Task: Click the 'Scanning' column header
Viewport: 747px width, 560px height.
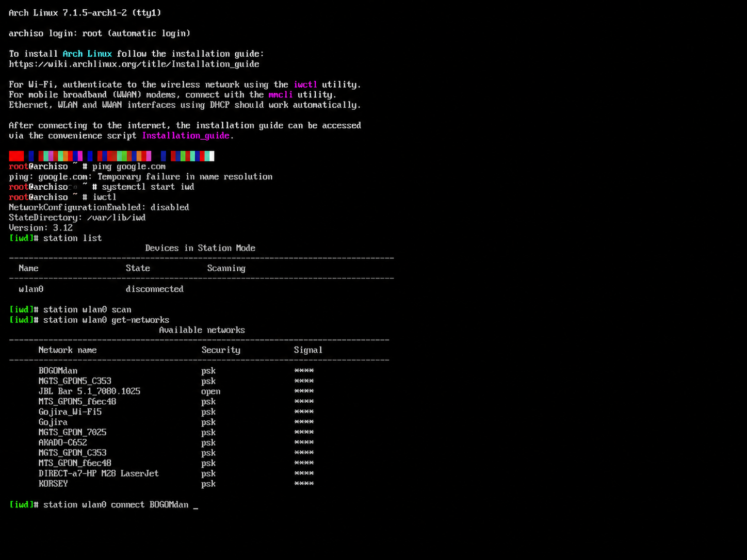Action: coord(226,269)
